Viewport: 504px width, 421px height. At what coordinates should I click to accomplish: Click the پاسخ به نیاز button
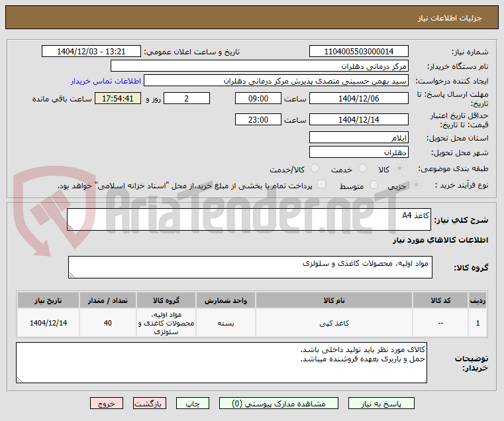tap(381, 403)
